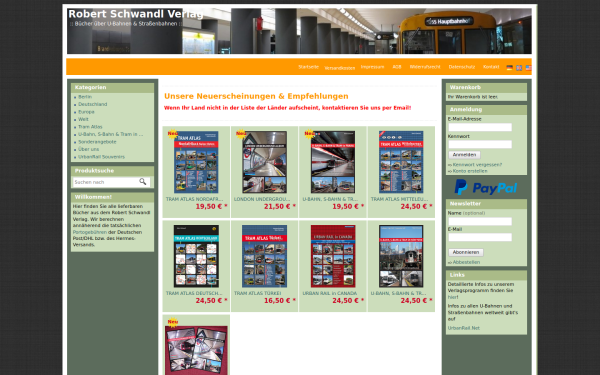Open Kontakt in top navigation

pos(491,67)
